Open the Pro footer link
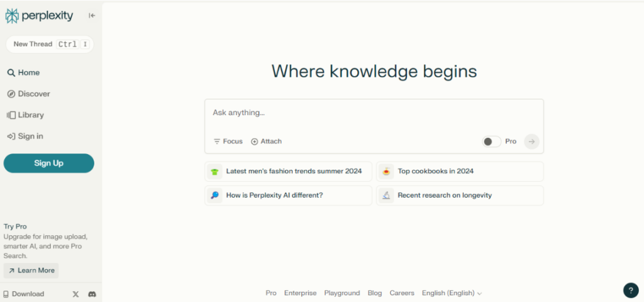644x302 pixels. pyautogui.click(x=271, y=293)
